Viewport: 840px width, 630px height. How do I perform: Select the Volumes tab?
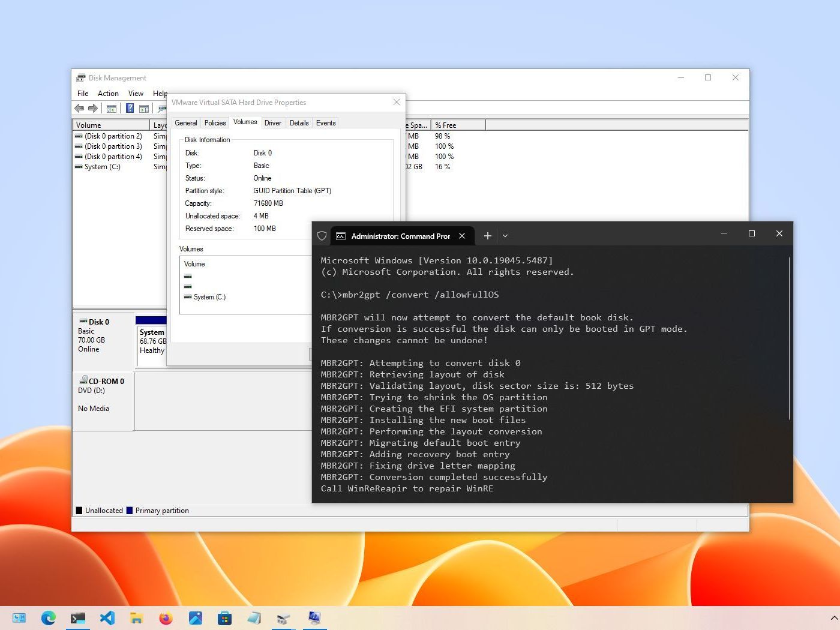[245, 122]
